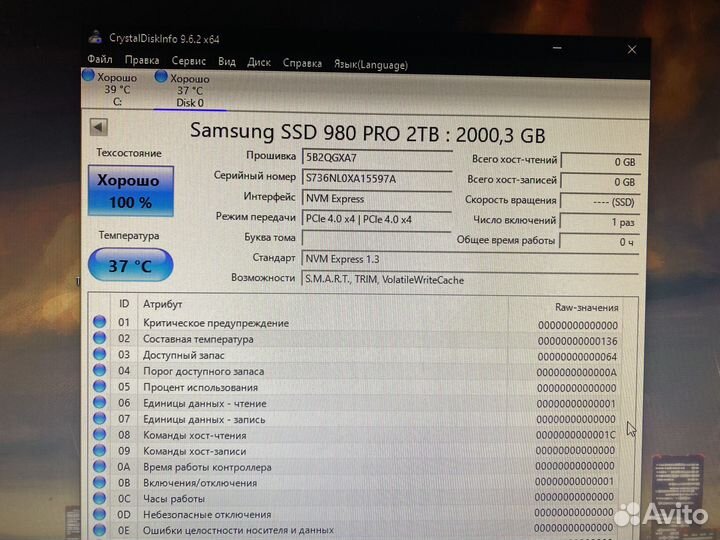
Task: Open the Язык(Language) menu
Action: (x=371, y=65)
